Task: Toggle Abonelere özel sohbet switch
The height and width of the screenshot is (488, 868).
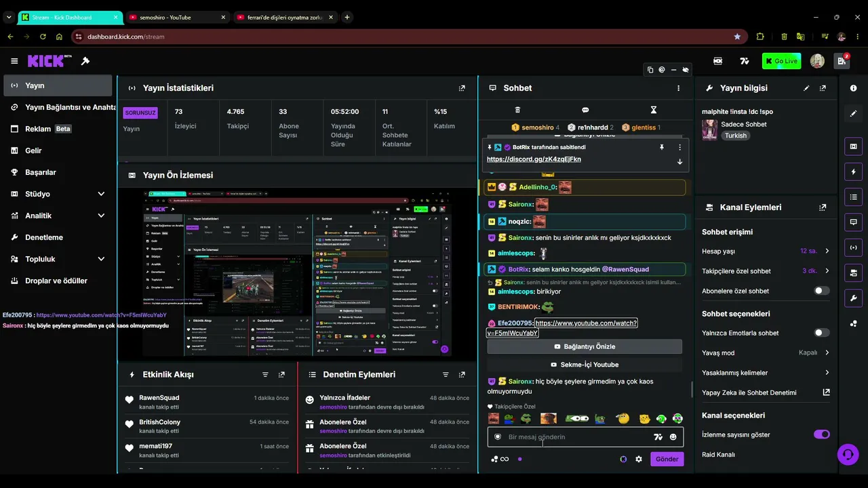Action: pyautogui.click(x=821, y=291)
